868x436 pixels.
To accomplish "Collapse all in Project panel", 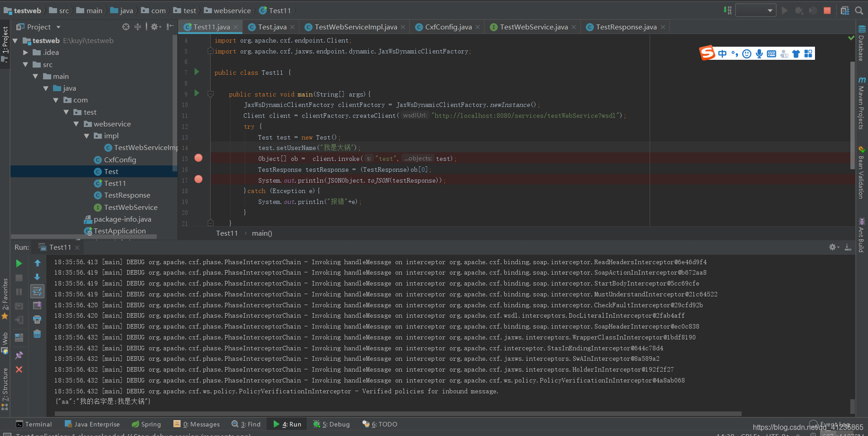I will point(138,27).
